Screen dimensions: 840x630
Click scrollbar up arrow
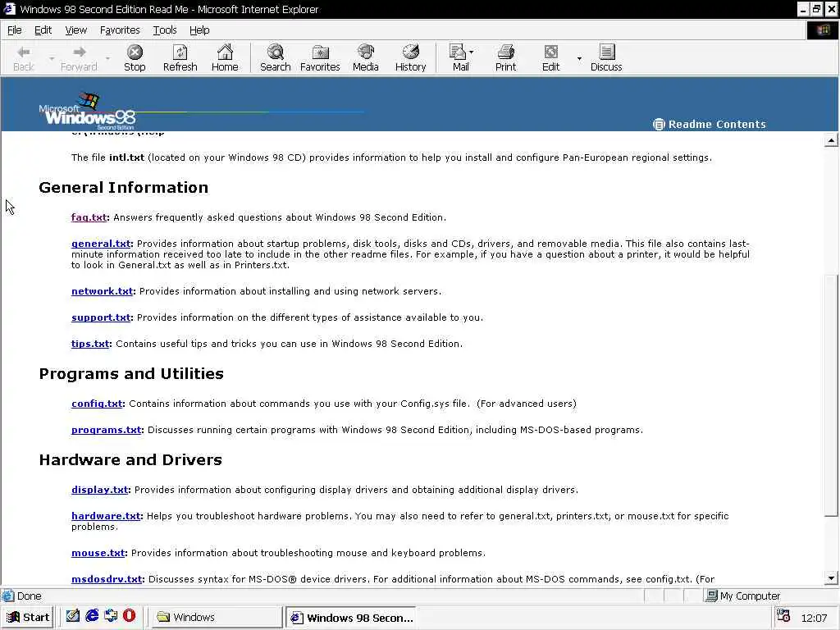[831, 140]
